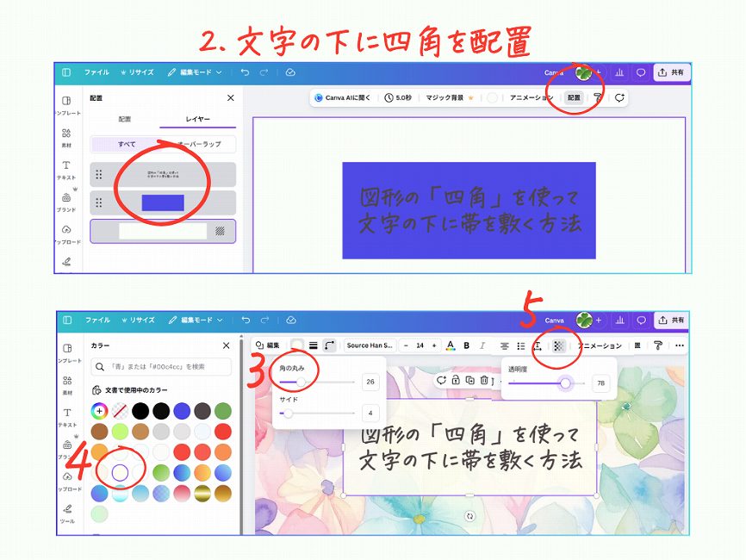
Task: Switch to the レイヤー tab
Action: click(x=197, y=119)
